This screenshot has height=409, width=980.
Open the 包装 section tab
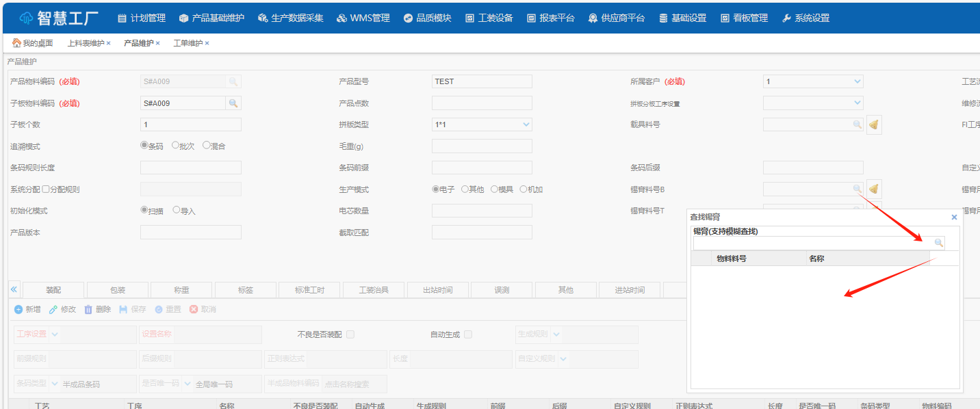point(117,290)
